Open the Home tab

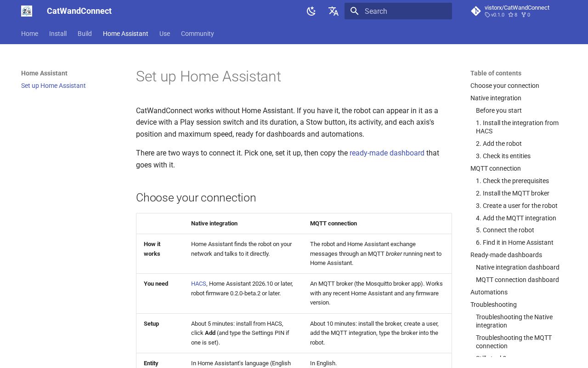29,34
